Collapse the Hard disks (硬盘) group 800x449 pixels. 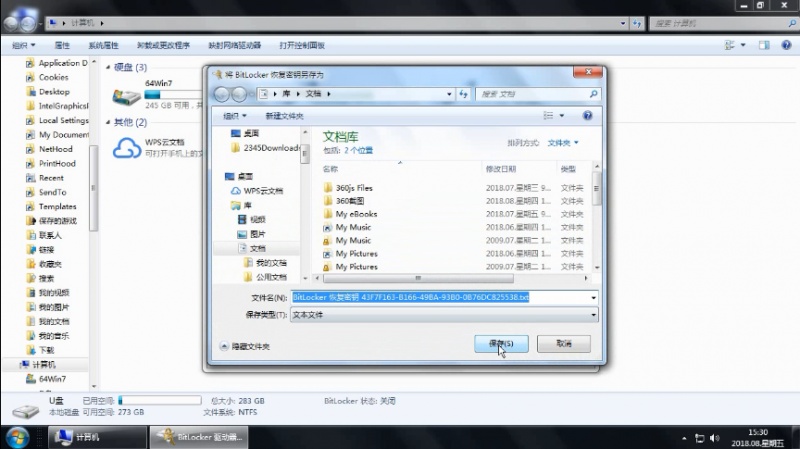point(108,67)
